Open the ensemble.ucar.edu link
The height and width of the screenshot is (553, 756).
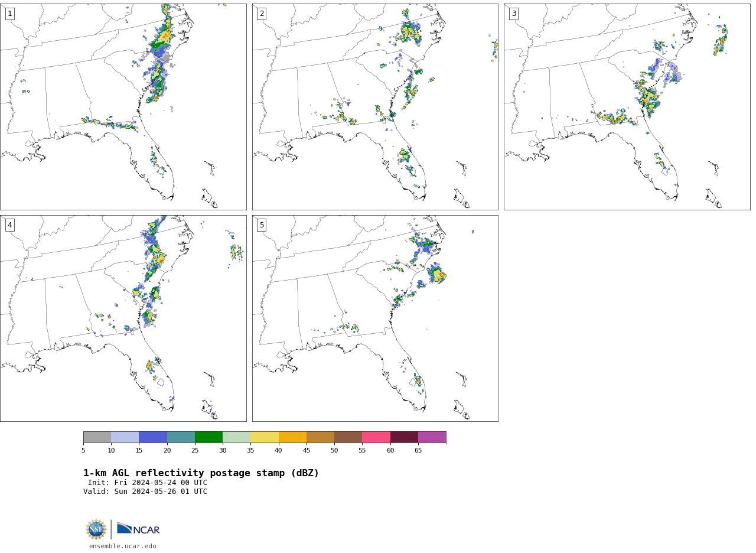coord(123,547)
